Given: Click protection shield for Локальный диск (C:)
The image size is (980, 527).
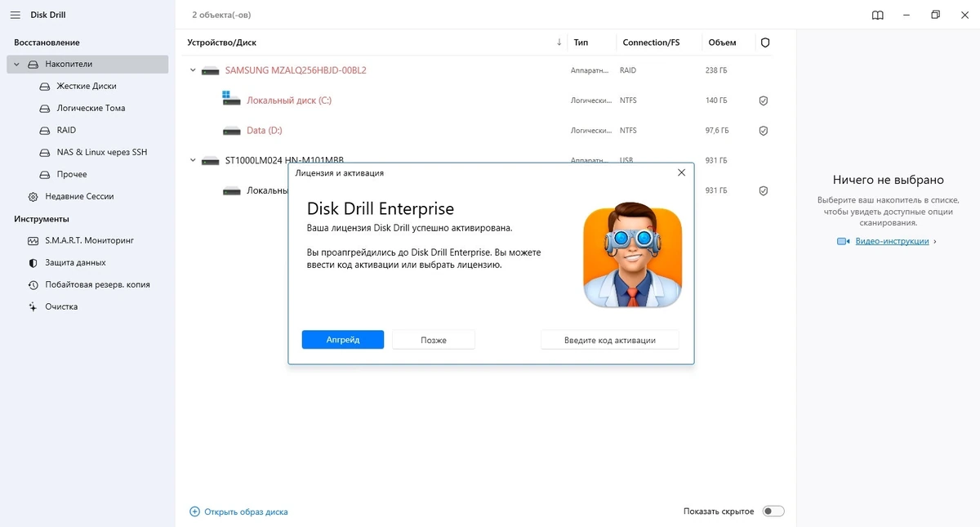Looking at the screenshot, I should tap(764, 100).
